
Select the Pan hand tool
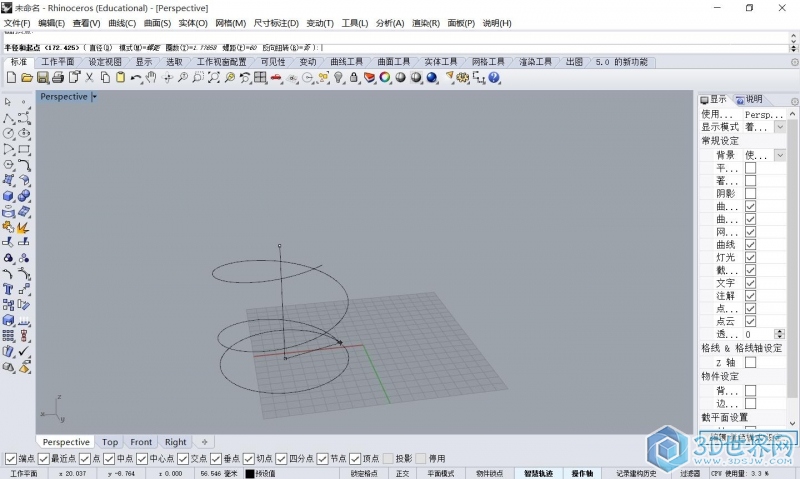coord(151,78)
